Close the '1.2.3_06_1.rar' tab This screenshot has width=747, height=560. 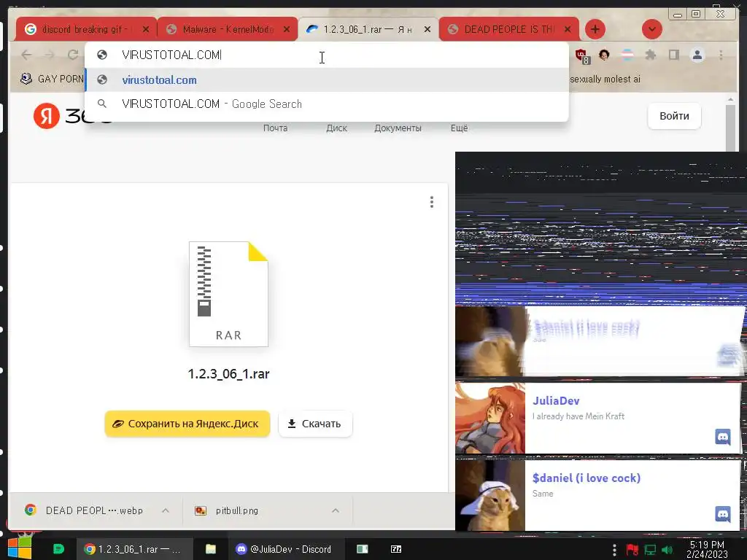[427, 29]
